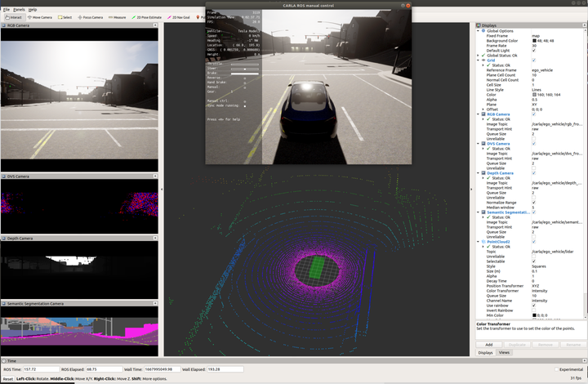This screenshot has height=384, width=588.
Task: Choose the Select tool in toolbar
Action: 66,16
